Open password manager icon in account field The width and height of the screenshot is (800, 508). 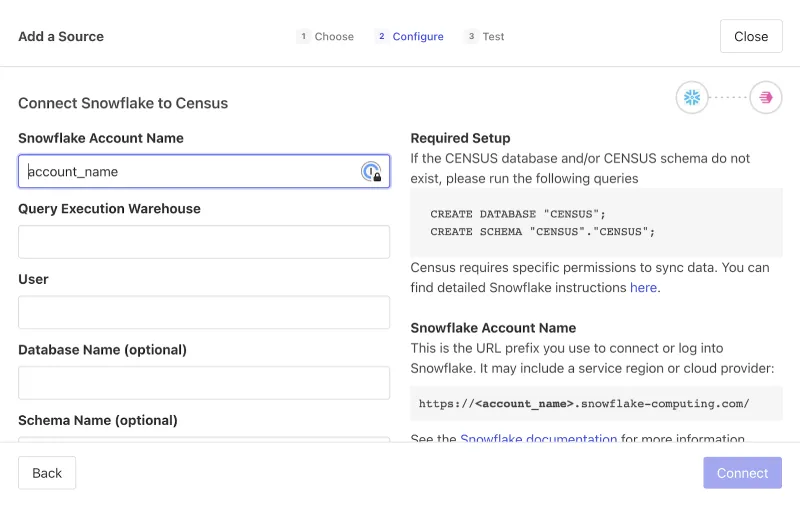click(371, 172)
